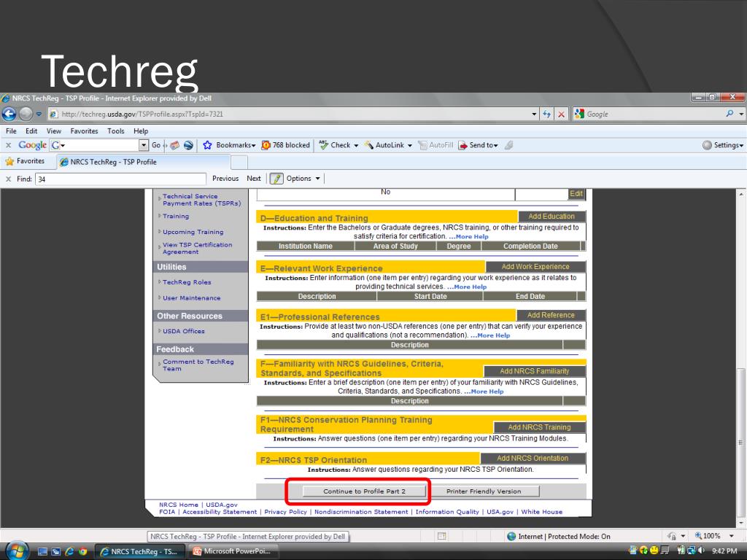
Task: Click the Windows Start orb
Action: [17, 551]
